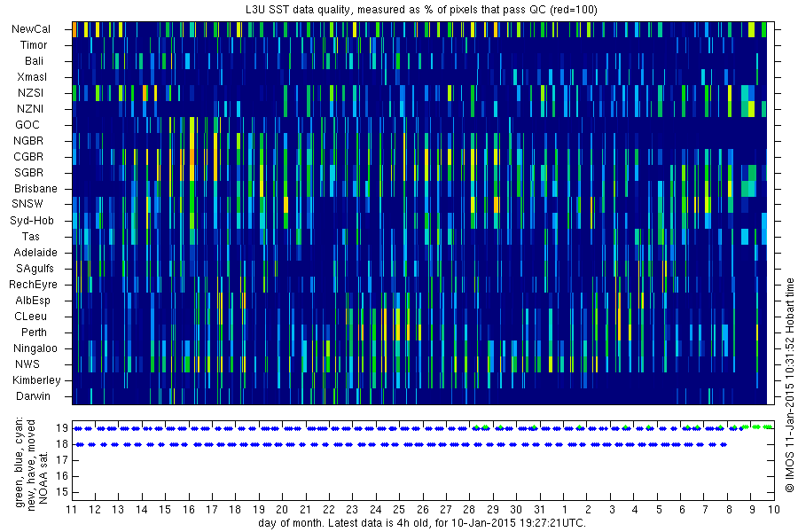Click NOAA satellite number 17 on axis
798x532 pixels.
coord(62,460)
